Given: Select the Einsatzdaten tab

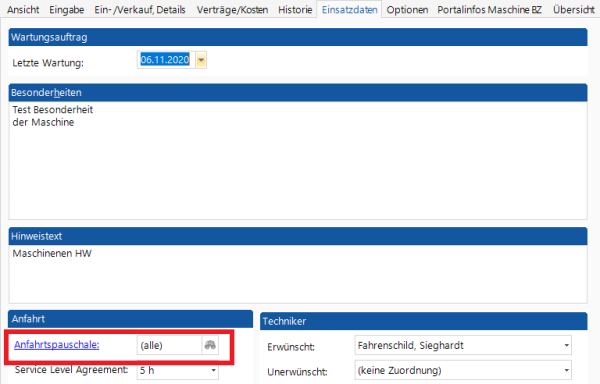Looking at the screenshot, I should coord(349,10).
